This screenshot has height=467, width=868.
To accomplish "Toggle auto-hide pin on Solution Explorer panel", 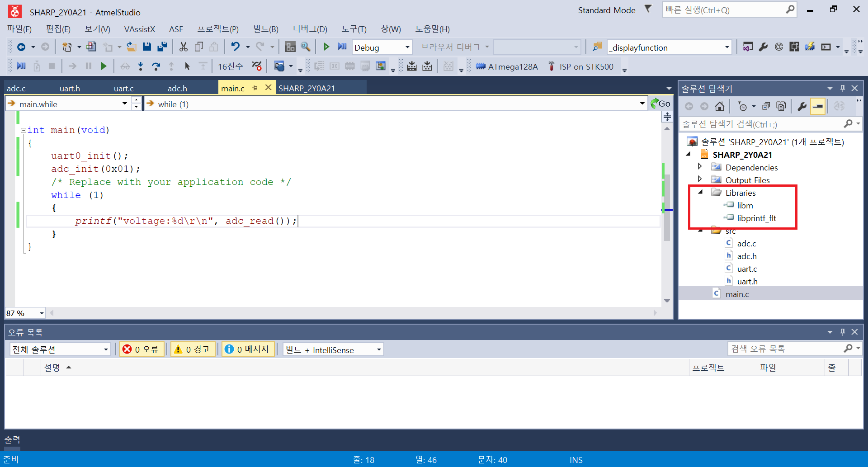I will (842, 88).
